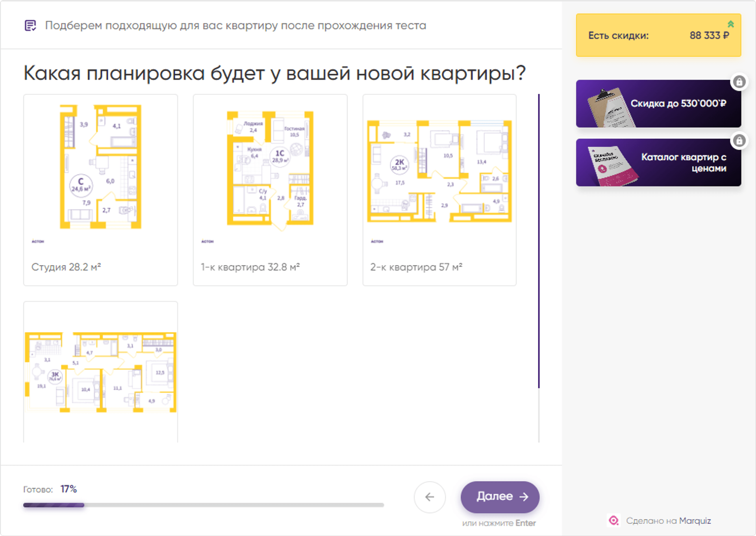Pick the 2-к квартира 57 м² option
756x536 pixels.
[416, 267]
